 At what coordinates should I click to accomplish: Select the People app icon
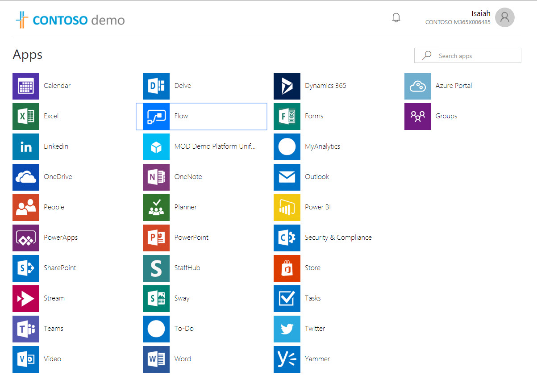26,208
